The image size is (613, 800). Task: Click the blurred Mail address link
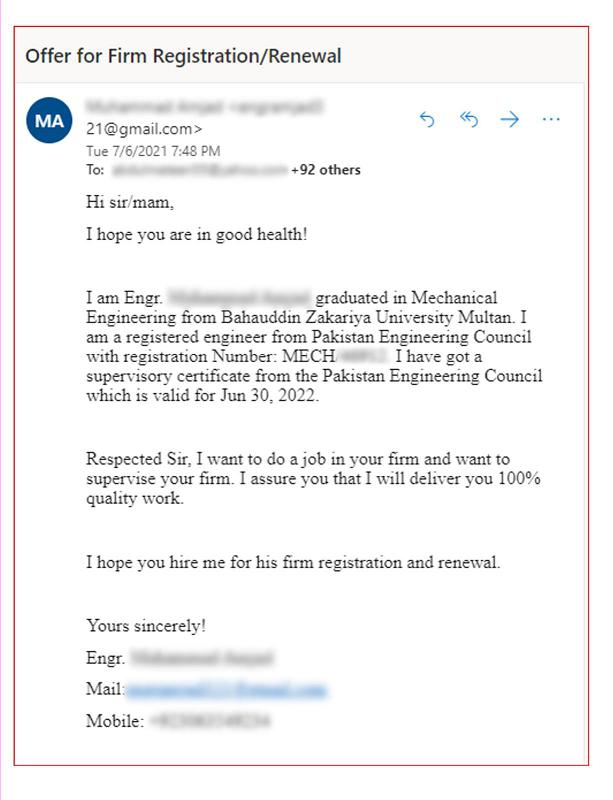click(226, 690)
